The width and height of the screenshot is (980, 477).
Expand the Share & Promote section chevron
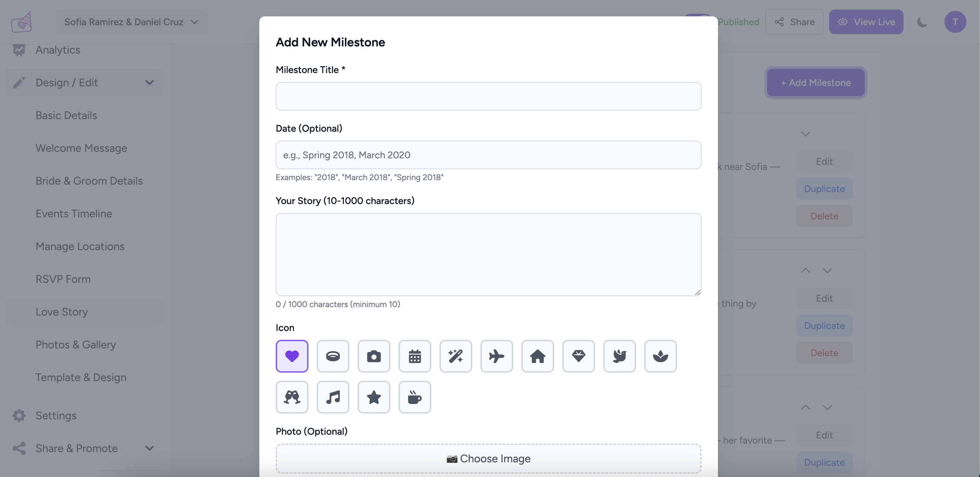(x=149, y=448)
